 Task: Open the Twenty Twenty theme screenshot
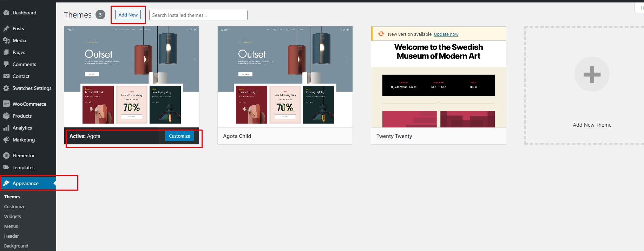[x=439, y=84]
